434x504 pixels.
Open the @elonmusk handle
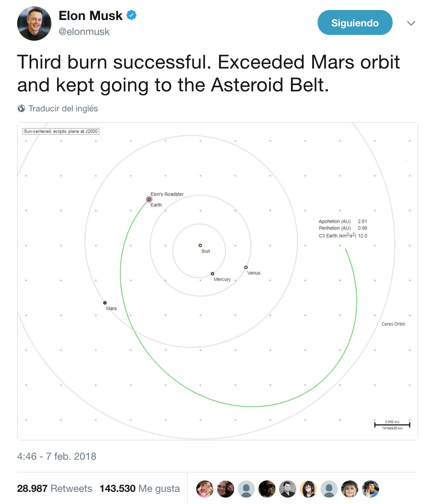(84, 32)
